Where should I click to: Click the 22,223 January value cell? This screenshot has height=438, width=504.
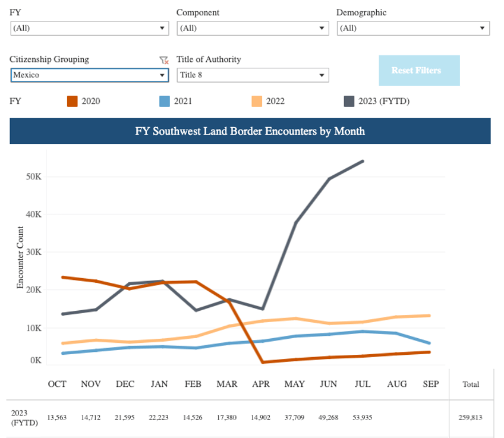coord(159,418)
